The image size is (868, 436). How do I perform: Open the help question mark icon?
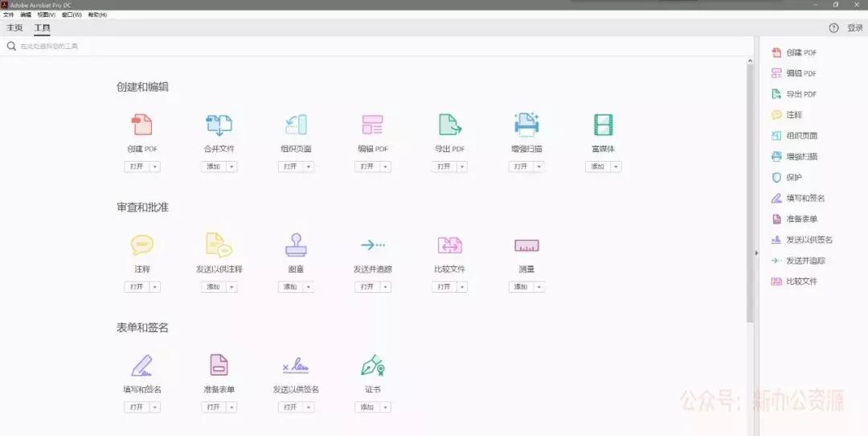click(x=833, y=27)
